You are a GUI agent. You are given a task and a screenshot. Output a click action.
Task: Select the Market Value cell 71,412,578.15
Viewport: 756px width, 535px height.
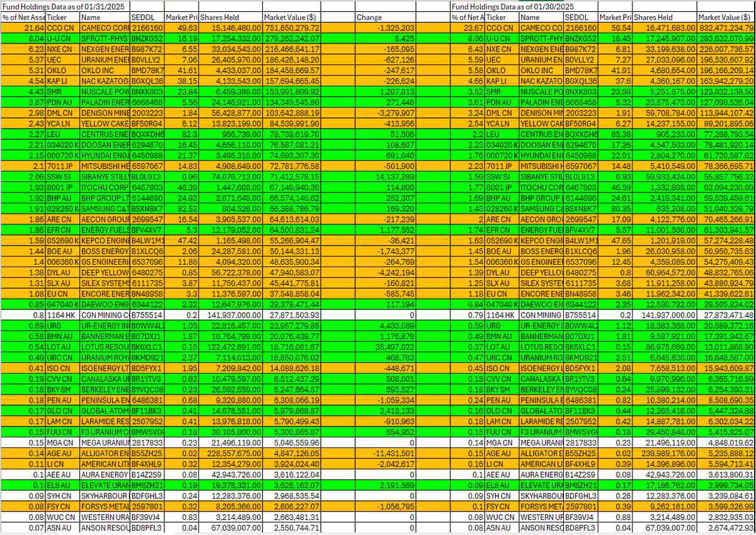pos(292,177)
